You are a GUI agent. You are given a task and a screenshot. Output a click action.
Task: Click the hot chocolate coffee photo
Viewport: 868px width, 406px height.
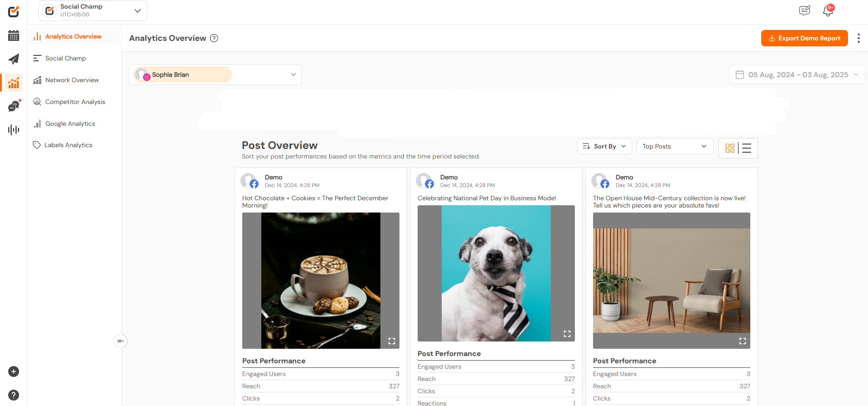tap(321, 281)
